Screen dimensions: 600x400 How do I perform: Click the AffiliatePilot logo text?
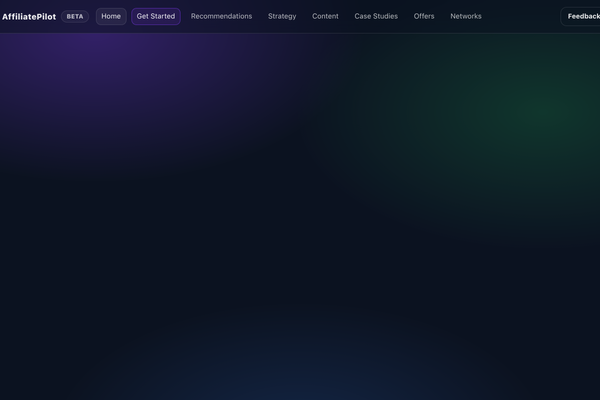click(29, 16)
